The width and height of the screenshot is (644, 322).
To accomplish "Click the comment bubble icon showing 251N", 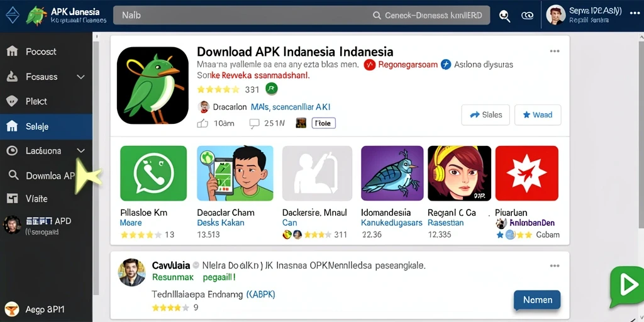I will [255, 123].
